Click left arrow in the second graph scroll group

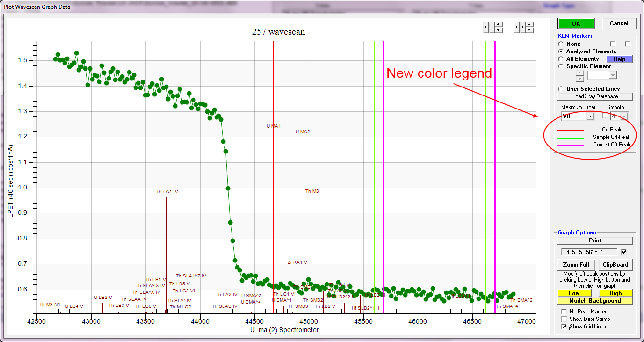[x=516, y=27]
